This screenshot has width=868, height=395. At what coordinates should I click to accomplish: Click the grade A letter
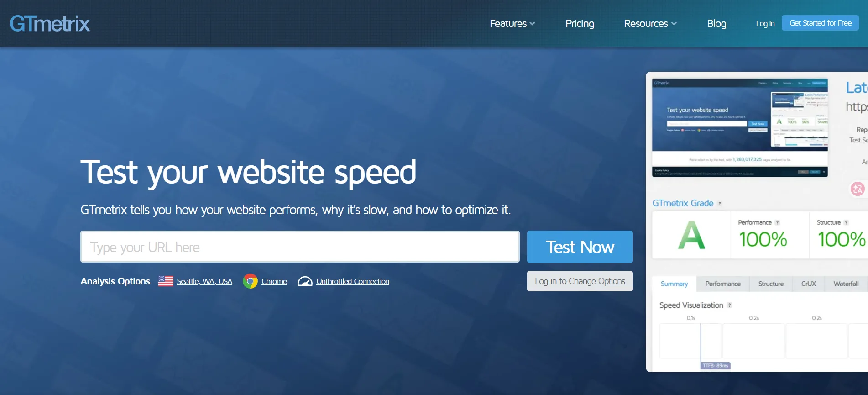point(691,235)
